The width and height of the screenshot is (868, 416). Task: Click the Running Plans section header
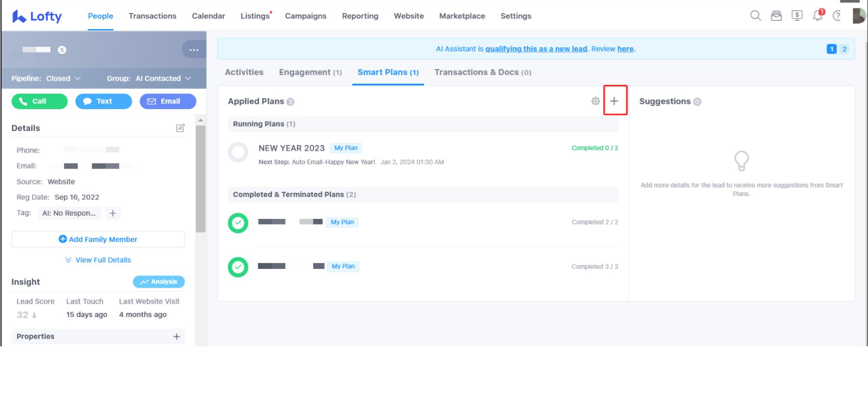(423, 124)
